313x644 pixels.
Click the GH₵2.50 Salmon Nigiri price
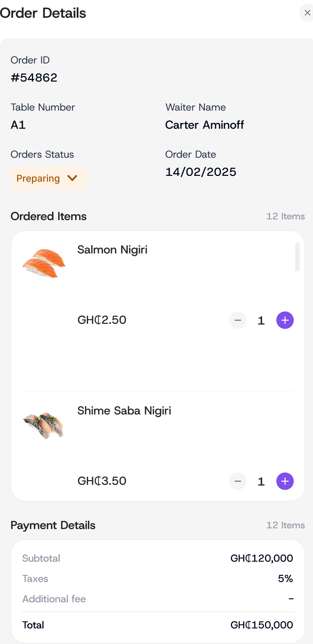pyautogui.click(x=102, y=320)
